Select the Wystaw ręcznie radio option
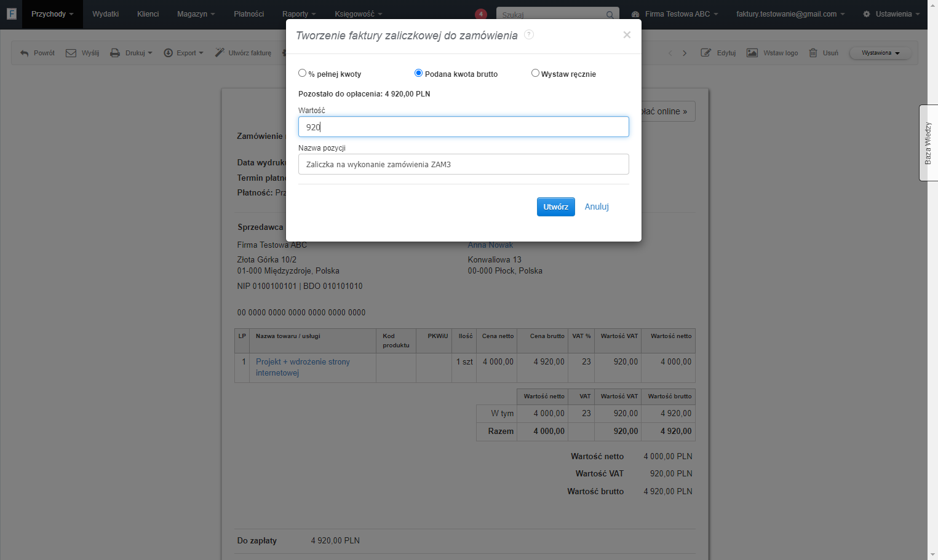 point(535,73)
